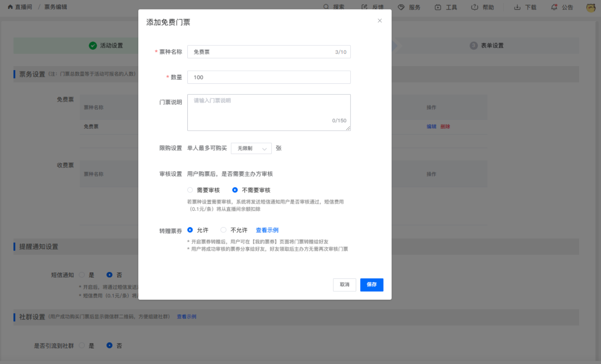Screen dimensions: 601x364
Task: Open the 无限制 purchase limit dropdown
Action: (251, 148)
